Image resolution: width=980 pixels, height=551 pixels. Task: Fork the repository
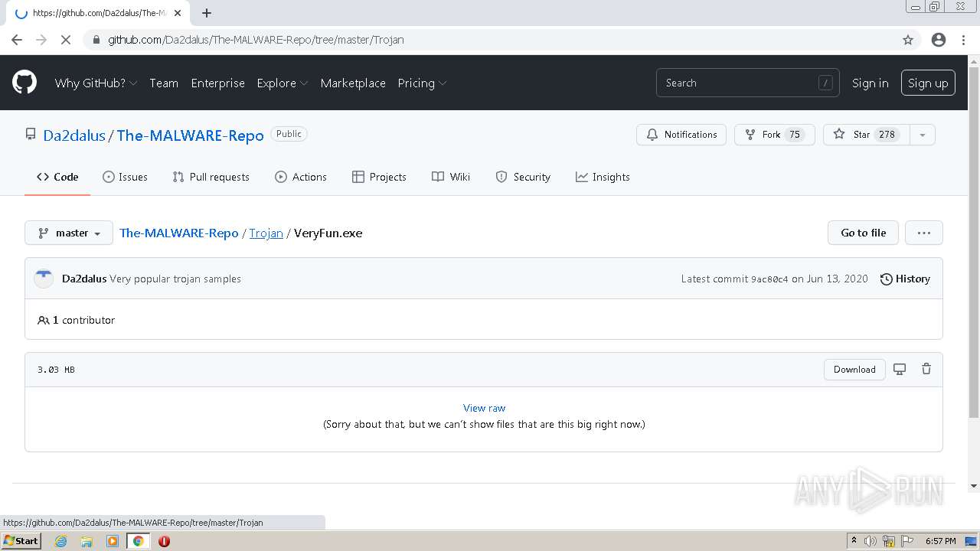click(x=774, y=135)
